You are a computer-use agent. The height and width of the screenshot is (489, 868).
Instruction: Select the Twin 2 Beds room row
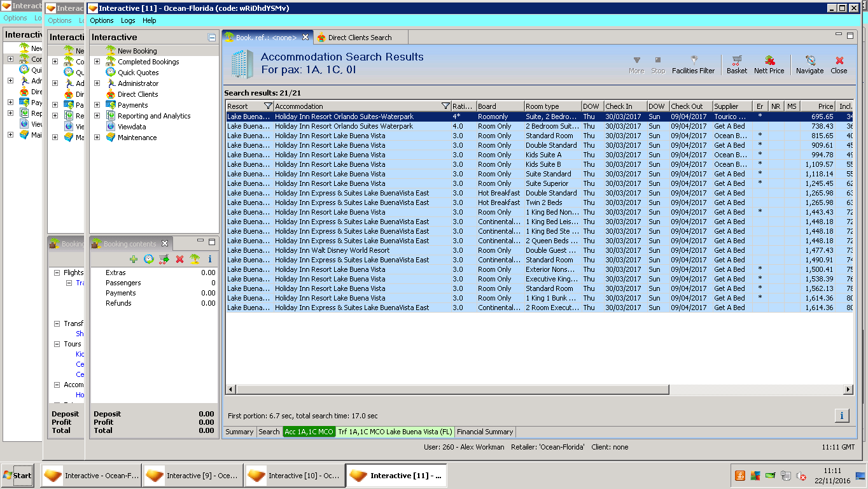(x=540, y=202)
